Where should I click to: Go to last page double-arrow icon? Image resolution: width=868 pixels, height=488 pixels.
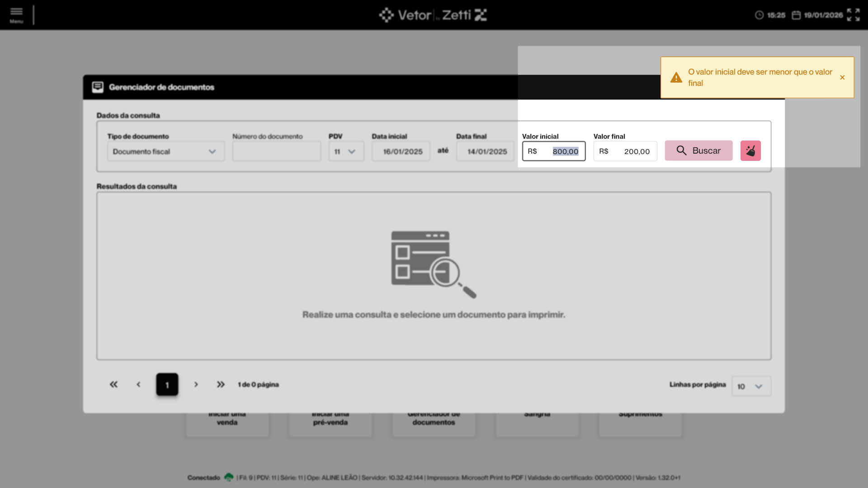pyautogui.click(x=221, y=385)
